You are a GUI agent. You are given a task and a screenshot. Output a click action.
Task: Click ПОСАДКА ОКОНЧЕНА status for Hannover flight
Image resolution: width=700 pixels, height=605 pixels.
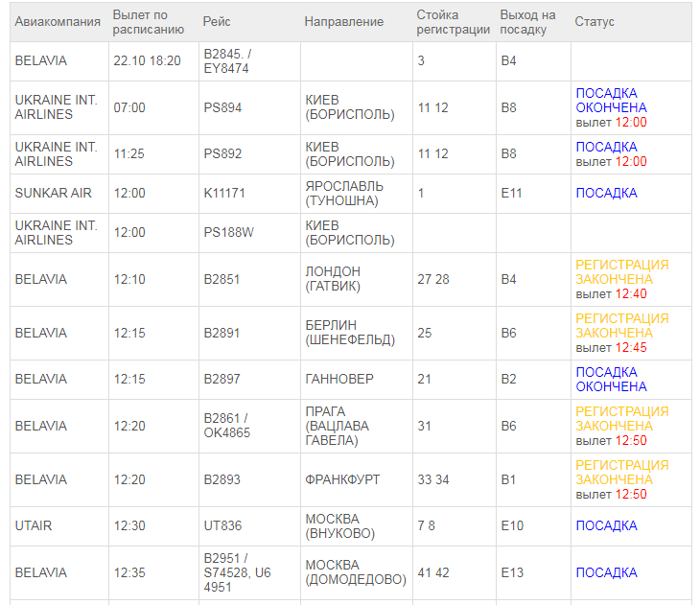pyautogui.click(x=611, y=380)
